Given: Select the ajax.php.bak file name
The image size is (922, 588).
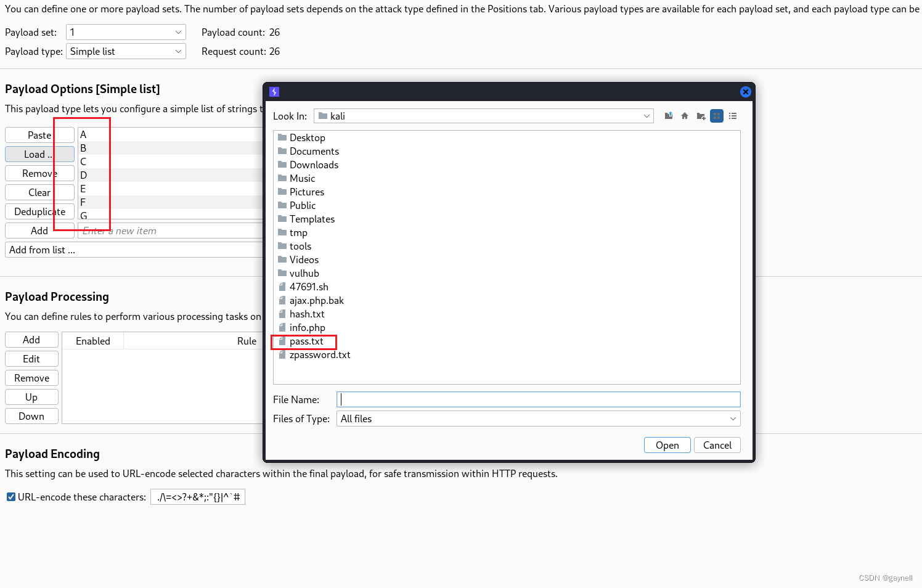Looking at the screenshot, I should [x=317, y=300].
